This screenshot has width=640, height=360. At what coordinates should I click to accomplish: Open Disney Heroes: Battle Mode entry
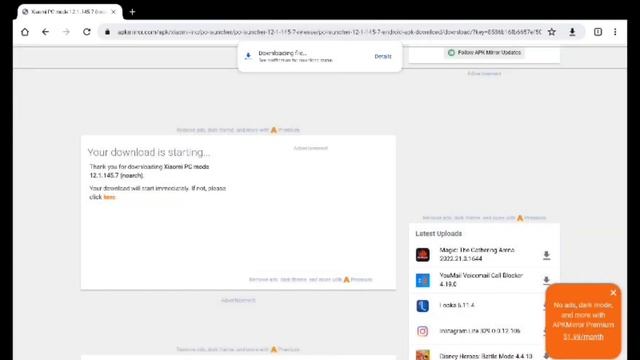[x=486, y=356]
